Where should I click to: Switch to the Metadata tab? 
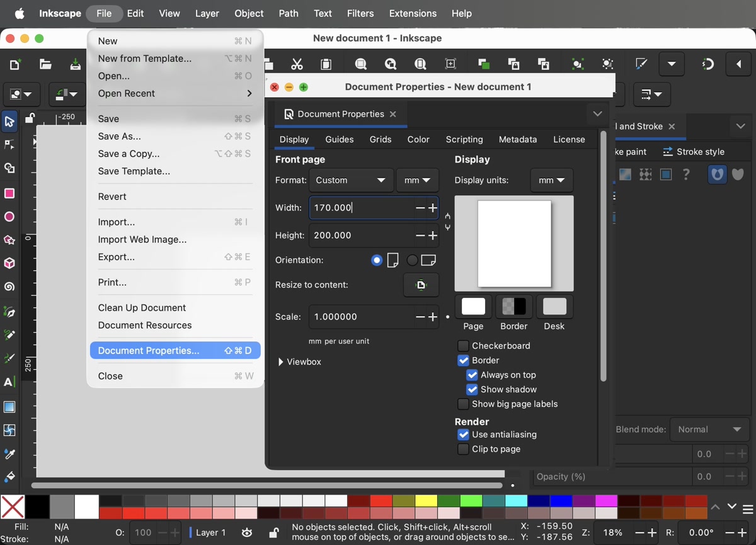pos(518,139)
